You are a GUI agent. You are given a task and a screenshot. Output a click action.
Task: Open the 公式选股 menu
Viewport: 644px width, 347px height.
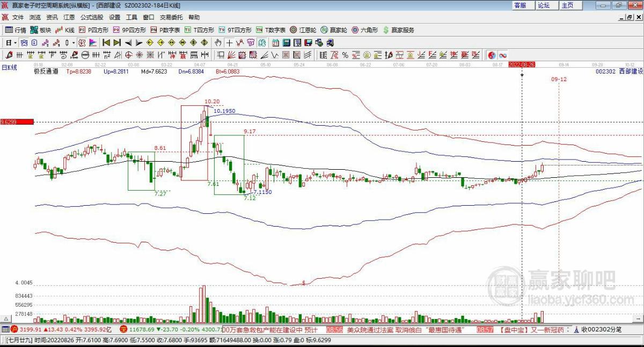pyautogui.click(x=92, y=17)
